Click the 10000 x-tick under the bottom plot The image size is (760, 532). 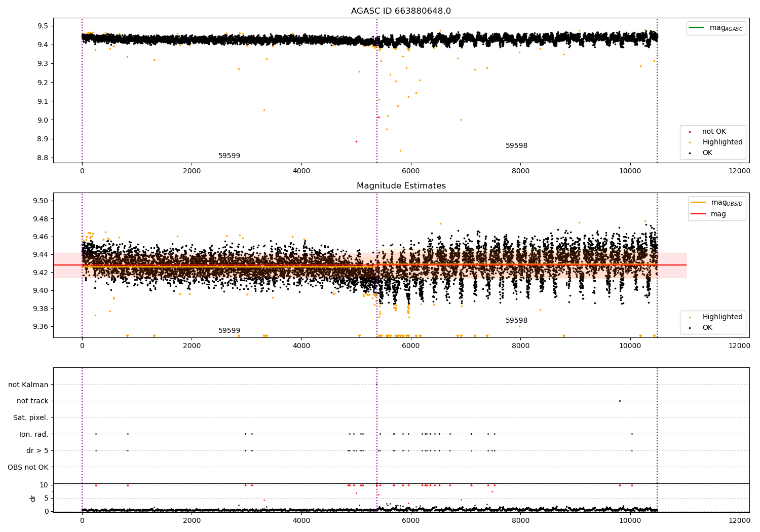[630, 520]
